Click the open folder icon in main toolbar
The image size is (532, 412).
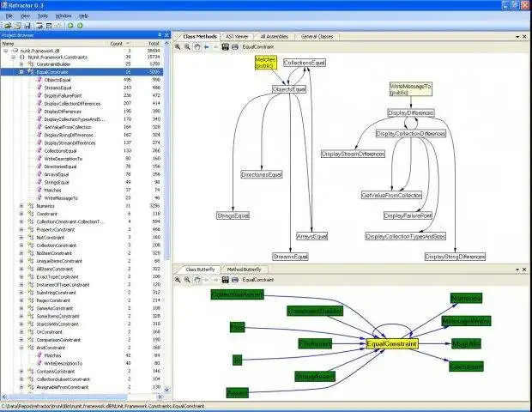pyautogui.click(x=8, y=26)
